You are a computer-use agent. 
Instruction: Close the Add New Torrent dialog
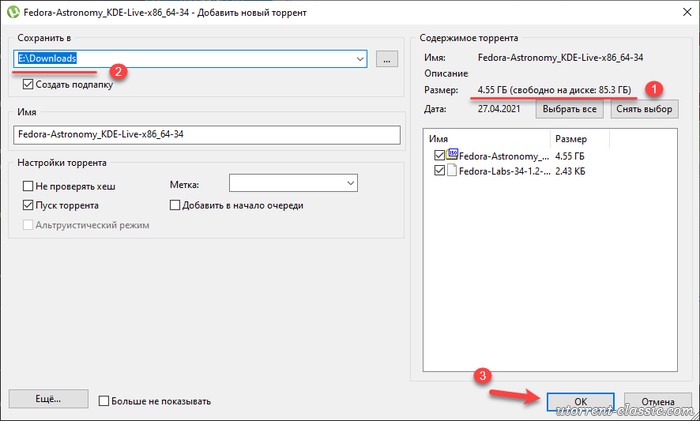click(x=688, y=12)
